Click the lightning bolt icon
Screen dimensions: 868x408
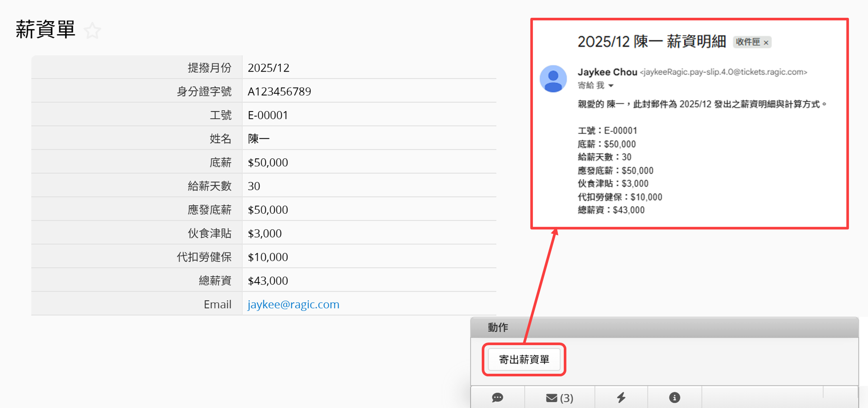click(x=621, y=398)
